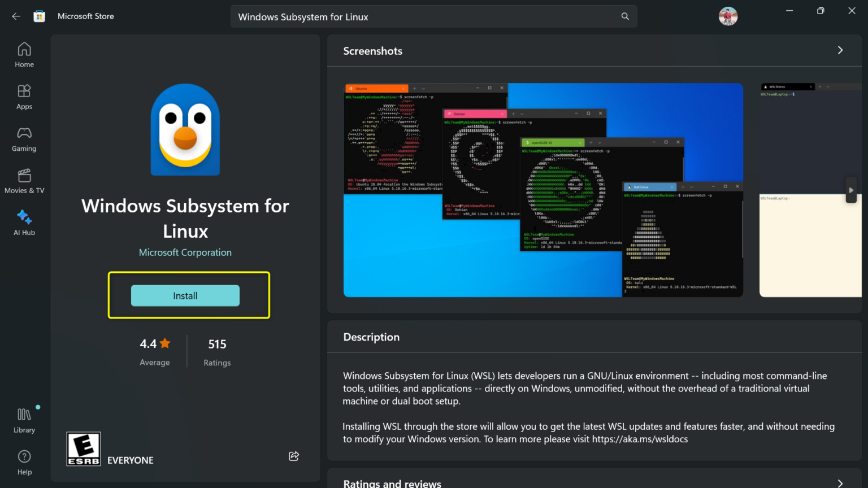
Task: Click the share icon
Action: coord(293,456)
